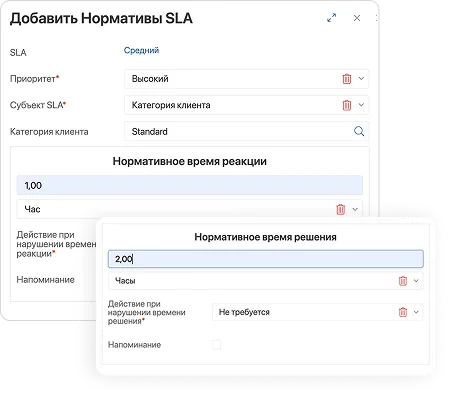Search client category with the magnifier icon
Screen dimensions: 452x398
(x=359, y=131)
